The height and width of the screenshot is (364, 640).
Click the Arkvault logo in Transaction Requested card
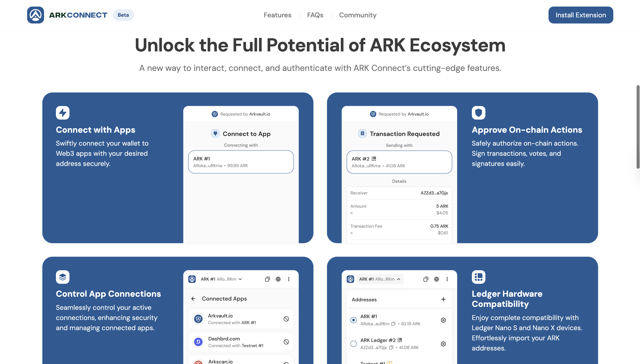point(373,114)
